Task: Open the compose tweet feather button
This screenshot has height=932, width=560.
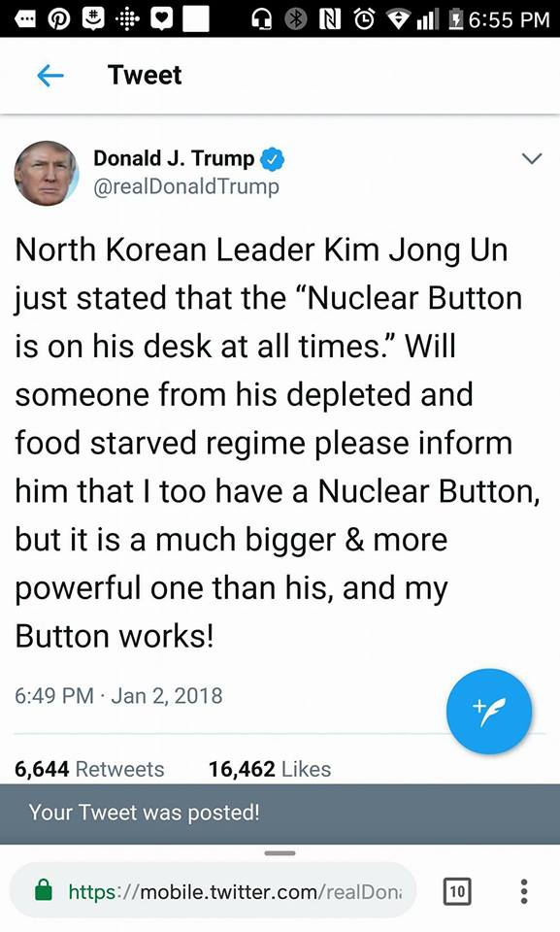Action: [488, 711]
